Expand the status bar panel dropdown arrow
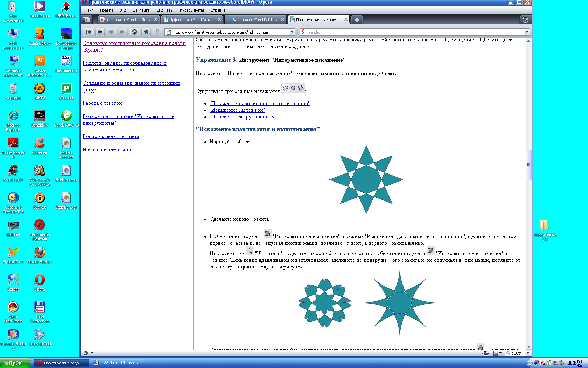This screenshot has height=368, width=588. pyautogui.click(x=92, y=353)
